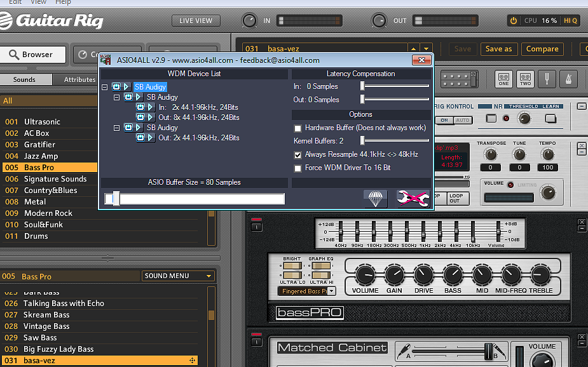Click bassPRO DRIVE knob
Screen dimensions: 588x367
tap(423, 275)
